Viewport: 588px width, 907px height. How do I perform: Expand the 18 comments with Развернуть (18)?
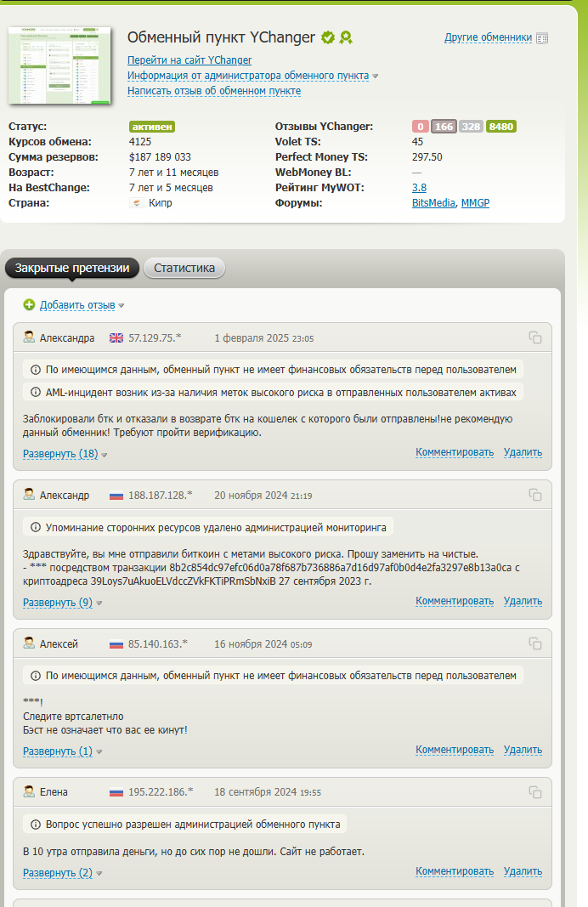[60, 454]
